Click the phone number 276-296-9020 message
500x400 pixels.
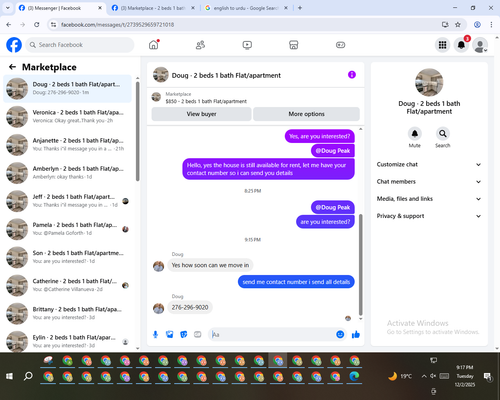(x=190, y=307)
